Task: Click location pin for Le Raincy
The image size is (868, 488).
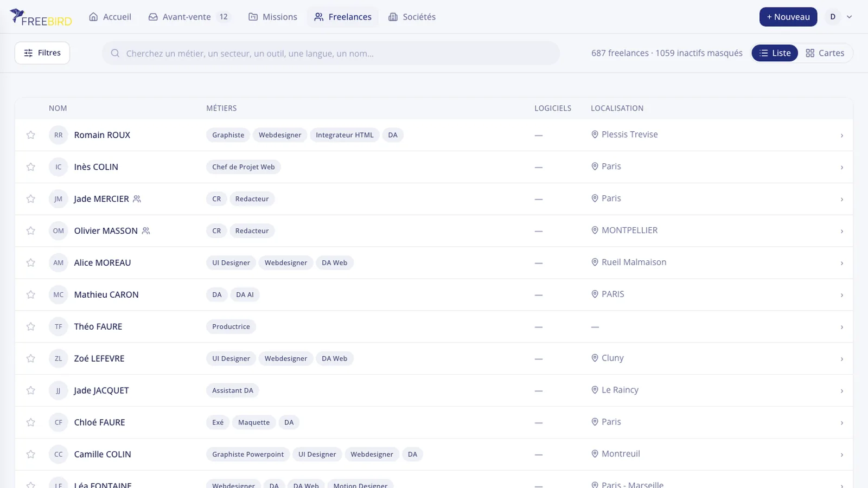Action: [595, 390]
